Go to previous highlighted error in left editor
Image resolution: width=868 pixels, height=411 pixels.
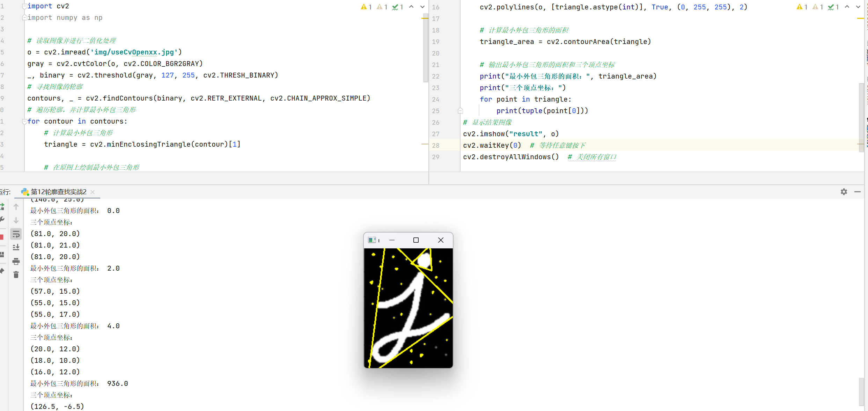click(x=411, y=7)
